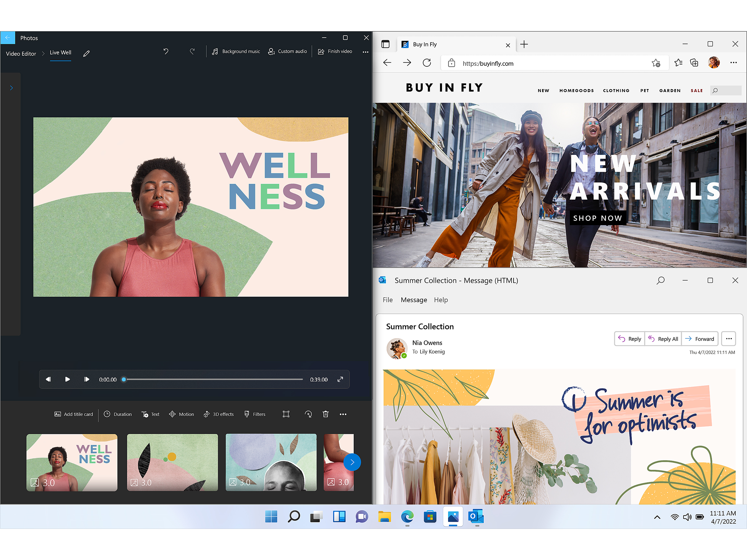This screenshot has height=560, width=747.
Task: Delete the selected clip with trash icon
Action: click(326, 414)
